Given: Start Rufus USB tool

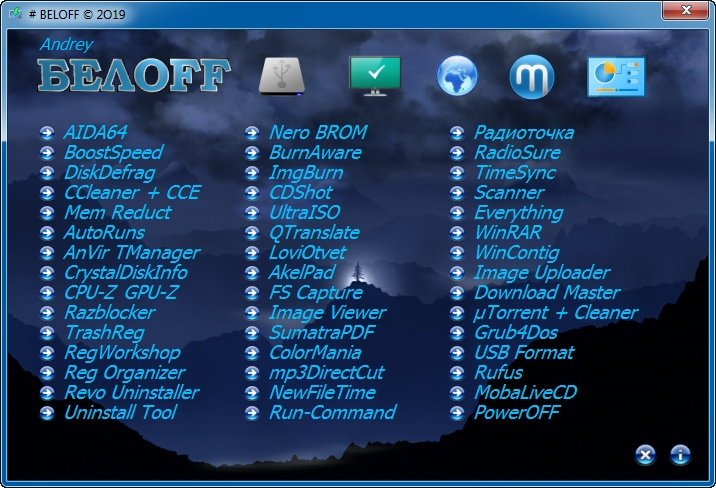Looking at the screenshot, I should click(498, 372).
